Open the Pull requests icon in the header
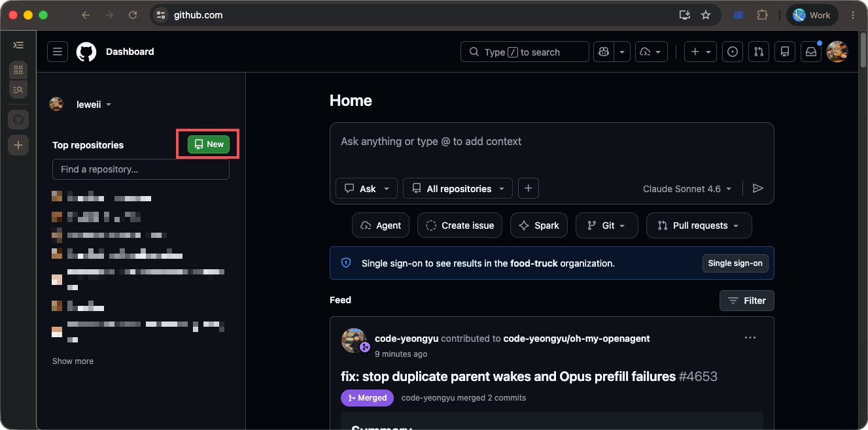This screenshot has height=430, width=868. (759, 52)
